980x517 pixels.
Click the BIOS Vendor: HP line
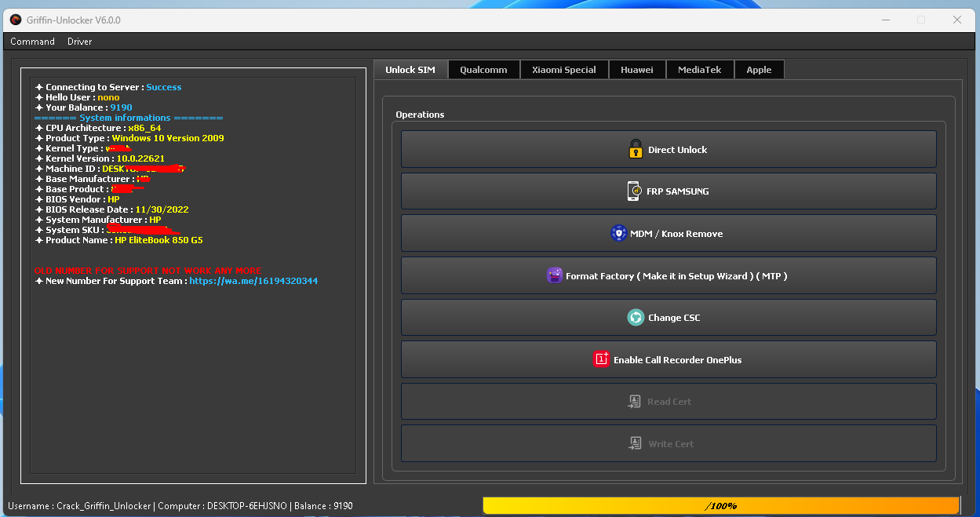pos(77,199)
